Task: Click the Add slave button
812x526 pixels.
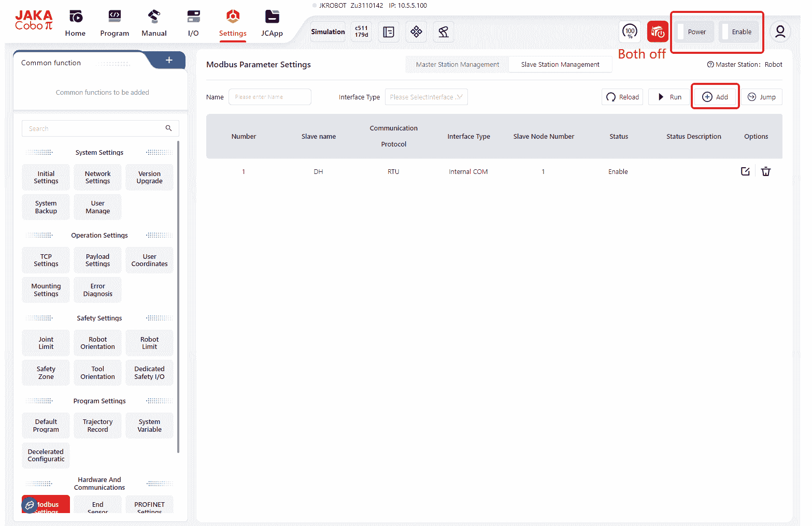Action: (x=715, y=97)
